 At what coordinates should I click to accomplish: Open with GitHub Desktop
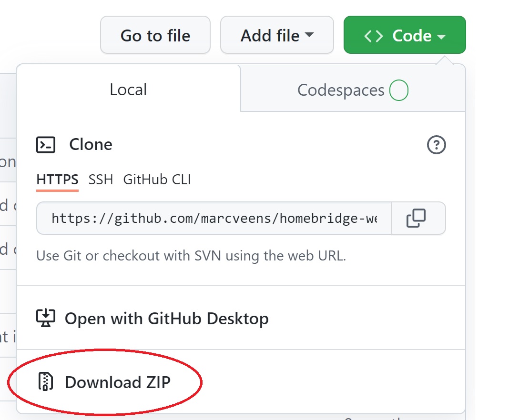(241, 318)
